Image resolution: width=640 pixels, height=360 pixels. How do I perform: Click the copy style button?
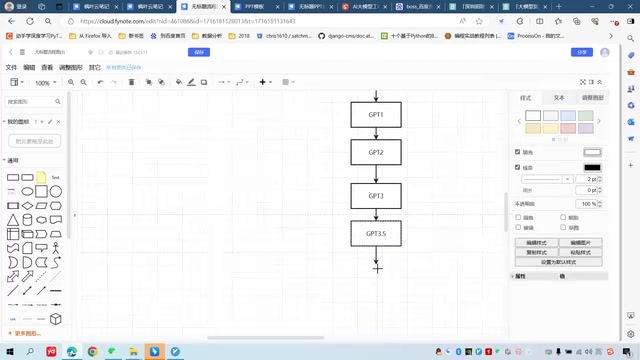[x=536, y=252]
